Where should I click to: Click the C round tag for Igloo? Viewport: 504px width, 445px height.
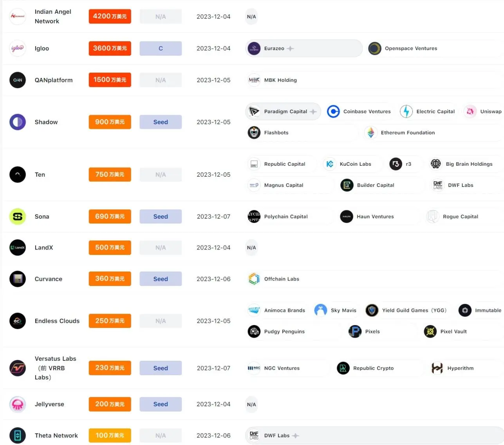161,49
